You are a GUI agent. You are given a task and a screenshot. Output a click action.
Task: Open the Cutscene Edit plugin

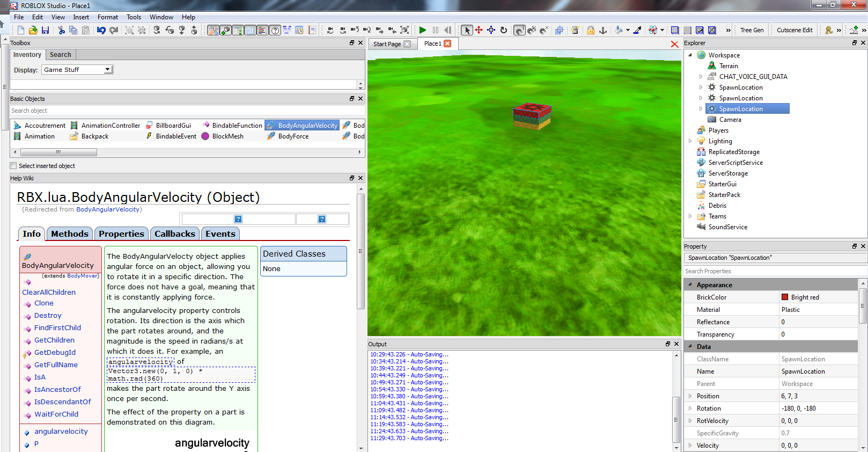[x=795, y=30]
